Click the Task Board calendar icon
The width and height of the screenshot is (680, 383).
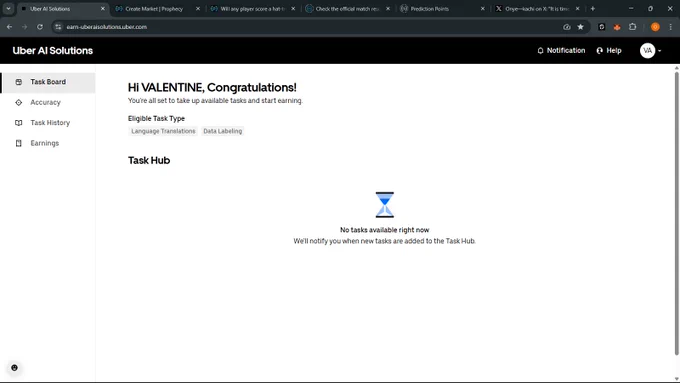pyautogui.click(x=19, y=82)
